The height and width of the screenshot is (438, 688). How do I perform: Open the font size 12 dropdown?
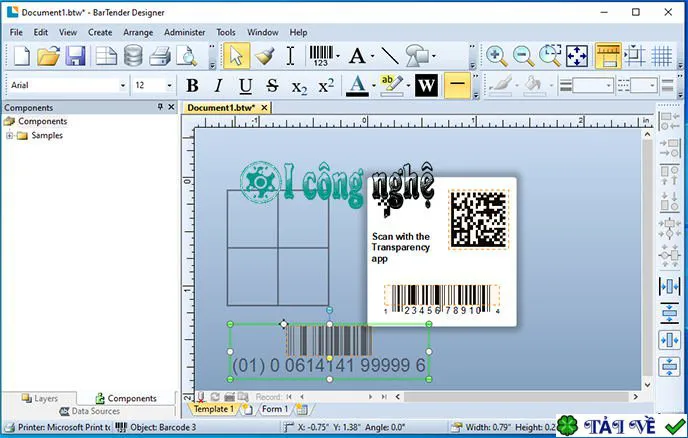[x=169, y=85]
